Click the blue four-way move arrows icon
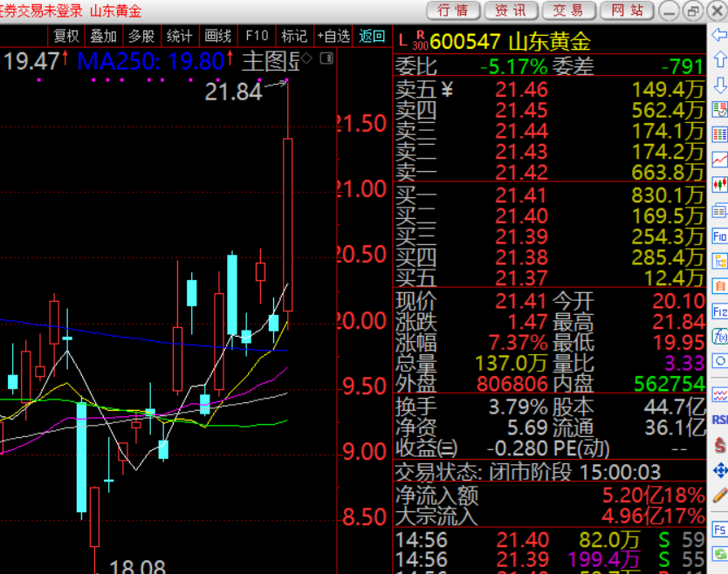 pyautogui.click(x=719, y=470)
